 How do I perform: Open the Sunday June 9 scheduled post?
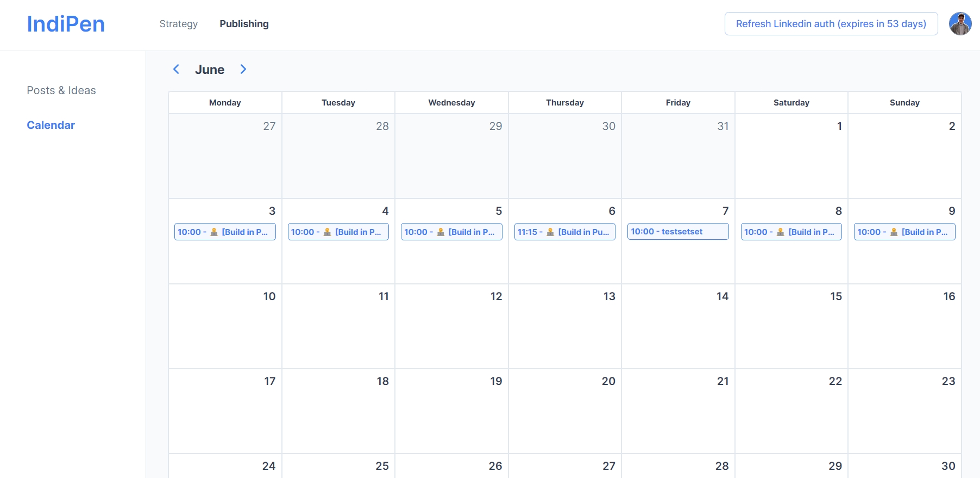point(904,232)
